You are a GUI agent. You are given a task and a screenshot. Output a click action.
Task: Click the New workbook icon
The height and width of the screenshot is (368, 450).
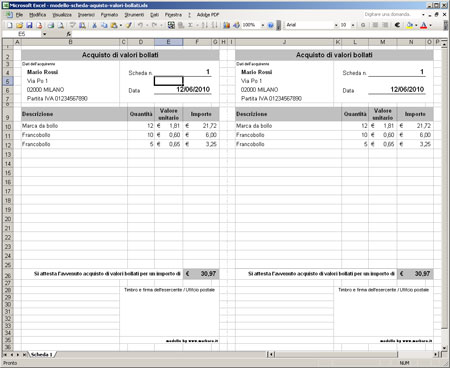tap(10, 25)
